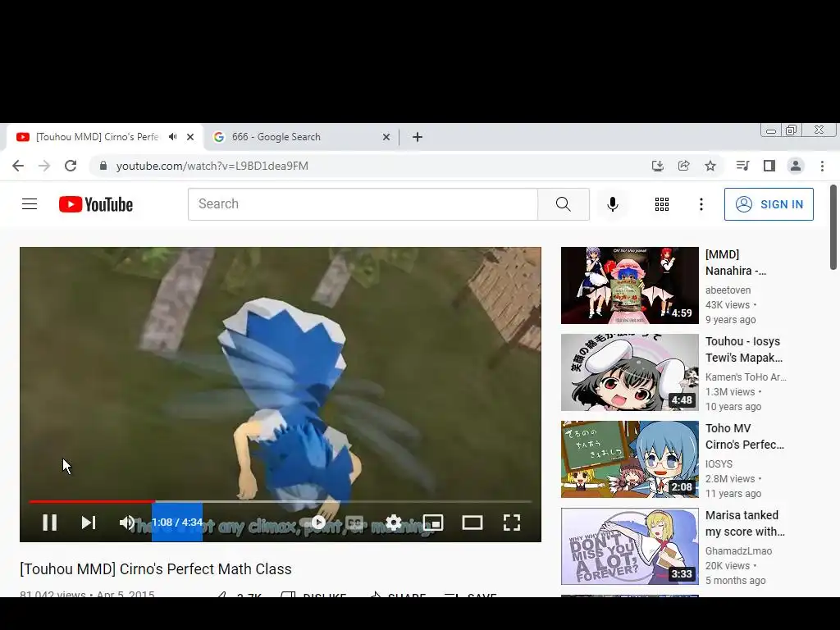Open Kamen's ToHo Ar... channel name
This screenshot has width=840, height=630.
[746, 377]
